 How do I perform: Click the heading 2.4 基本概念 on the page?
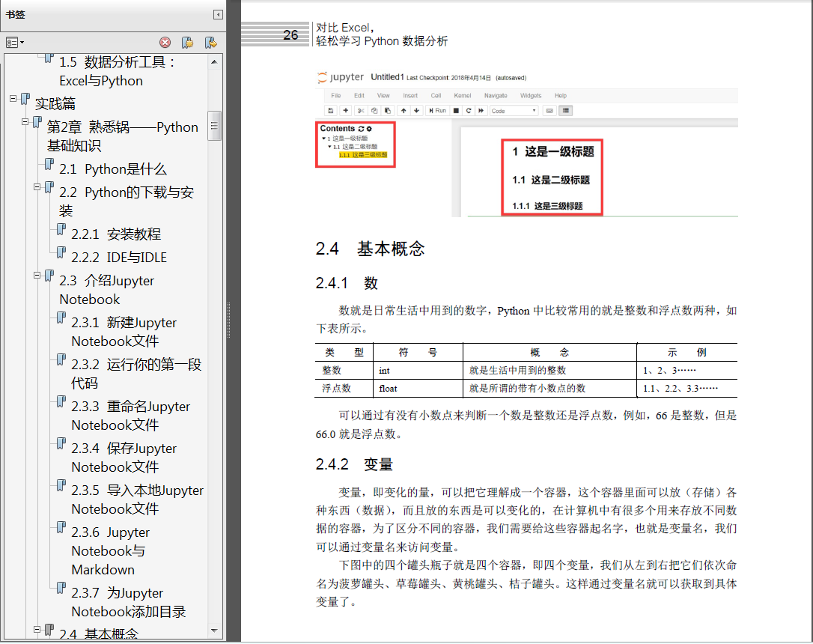(370, 249)
